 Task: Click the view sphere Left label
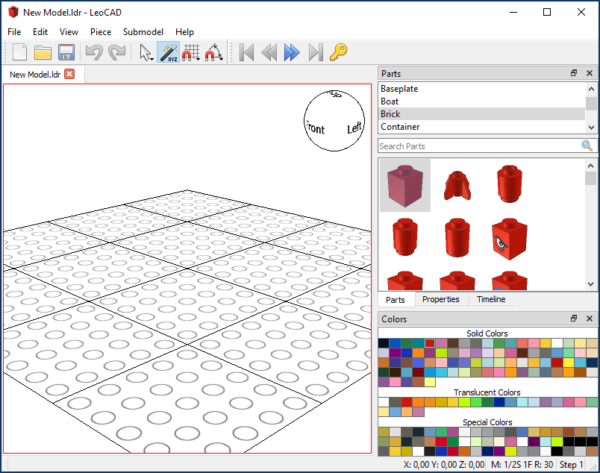[x=354, y=128]
